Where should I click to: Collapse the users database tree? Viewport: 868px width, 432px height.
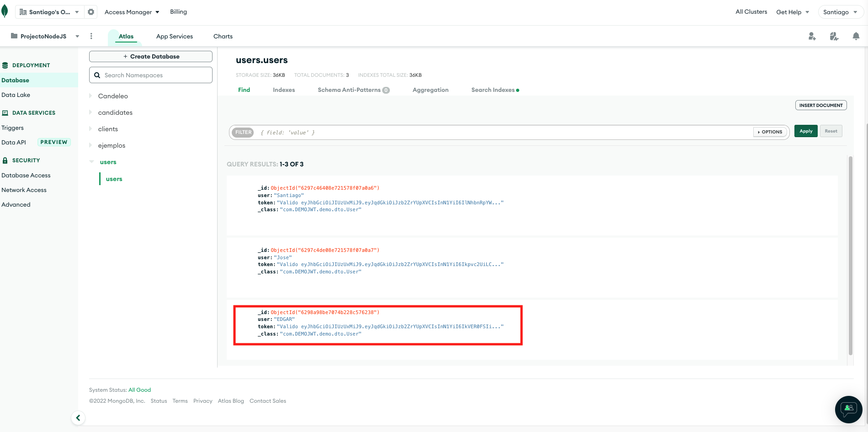[90, 161]
